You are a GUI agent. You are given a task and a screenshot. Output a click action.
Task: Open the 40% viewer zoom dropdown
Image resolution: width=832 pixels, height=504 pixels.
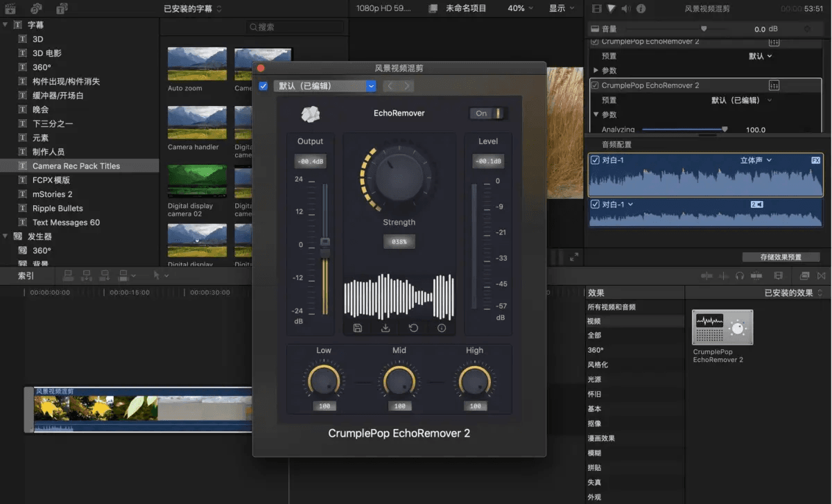pos(521,8)
